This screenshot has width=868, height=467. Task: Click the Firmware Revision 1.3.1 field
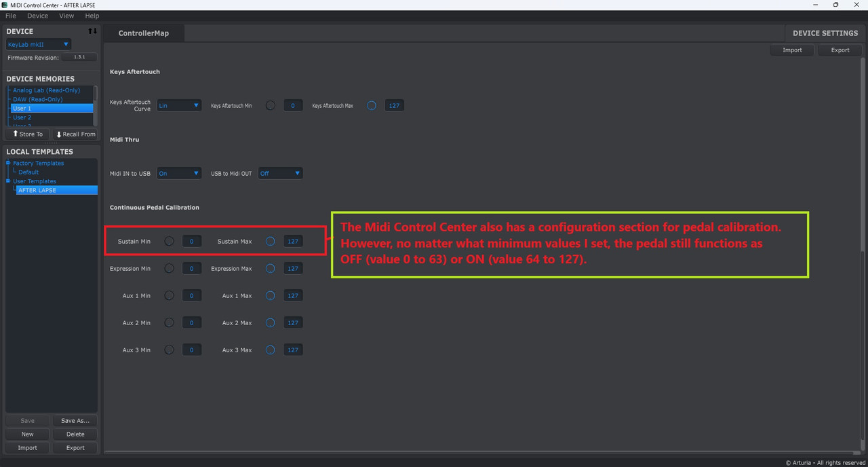tap(79, 58)
